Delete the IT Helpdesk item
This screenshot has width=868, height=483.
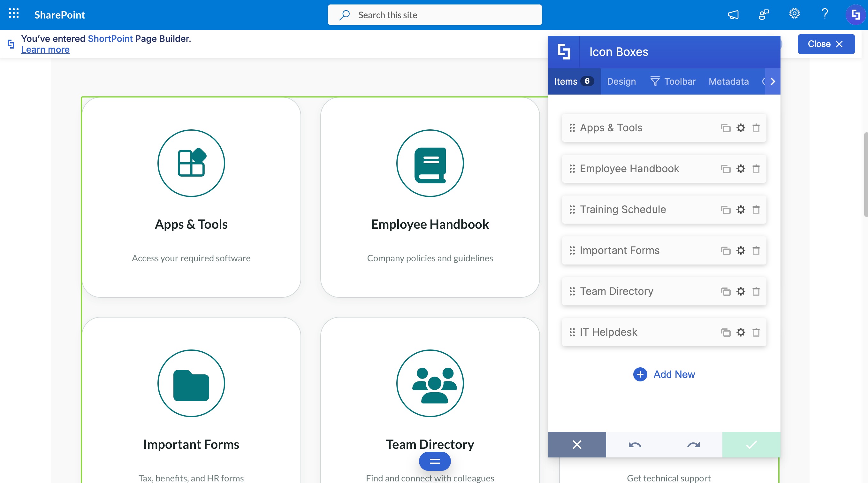[x=756, y=332]
